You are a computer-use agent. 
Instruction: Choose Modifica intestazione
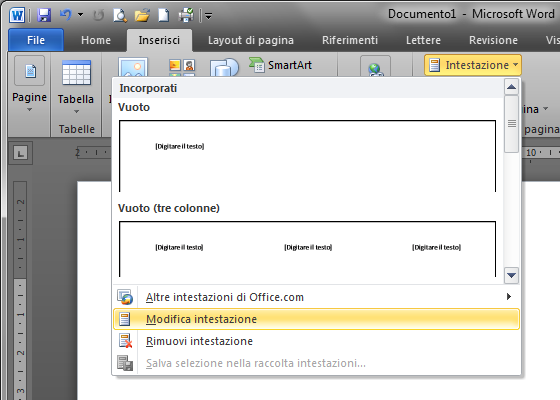[x=316, y=319]
